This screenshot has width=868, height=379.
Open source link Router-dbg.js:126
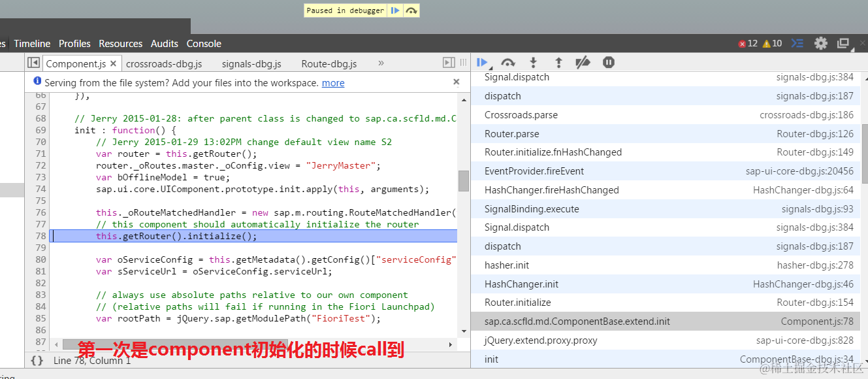(x=815, y=134)
